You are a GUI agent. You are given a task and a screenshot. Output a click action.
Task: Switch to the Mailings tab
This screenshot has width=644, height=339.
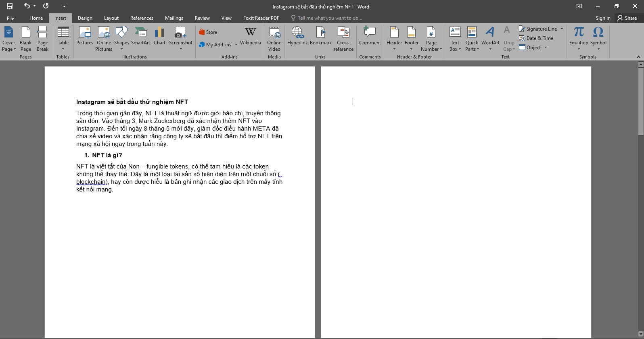pyautogui.click(x=174, y=18)
